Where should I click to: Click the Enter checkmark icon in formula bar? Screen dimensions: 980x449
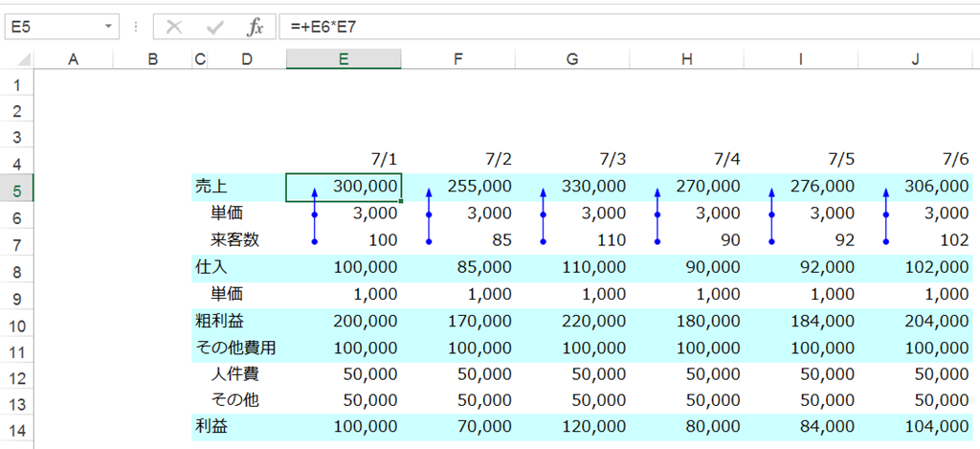coord(215,27)
